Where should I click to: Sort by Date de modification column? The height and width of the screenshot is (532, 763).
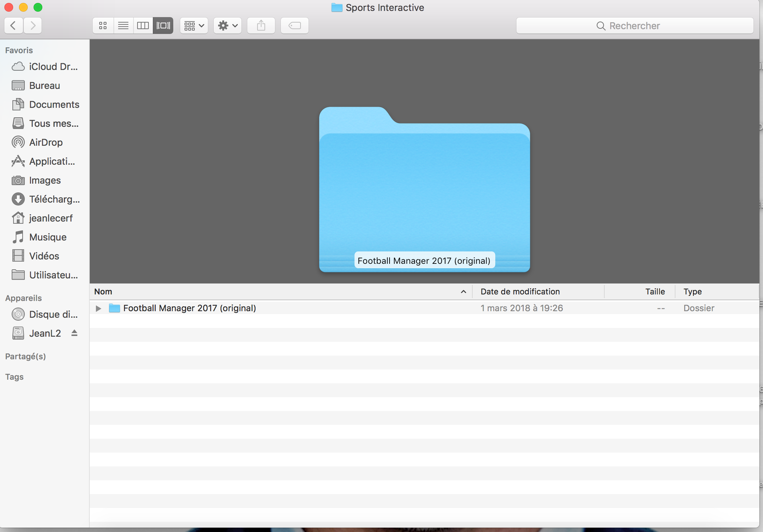pyautogui.click(x=538, y=292)
